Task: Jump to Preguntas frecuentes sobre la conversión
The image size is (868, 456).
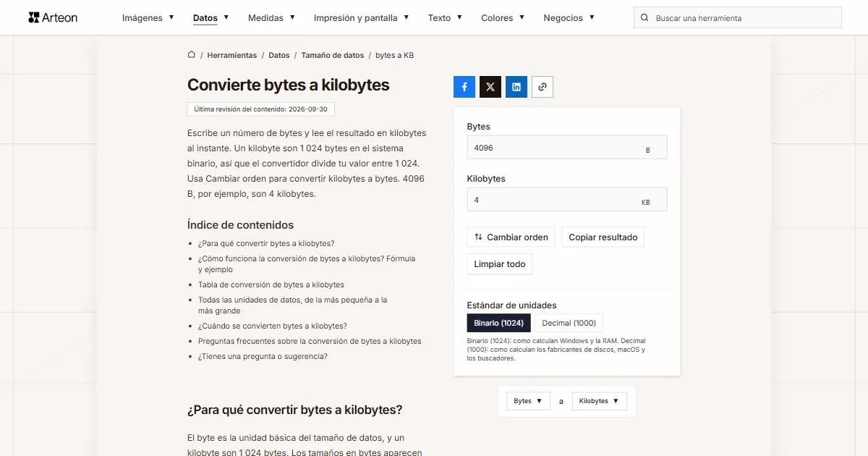Action: (310, 341)
